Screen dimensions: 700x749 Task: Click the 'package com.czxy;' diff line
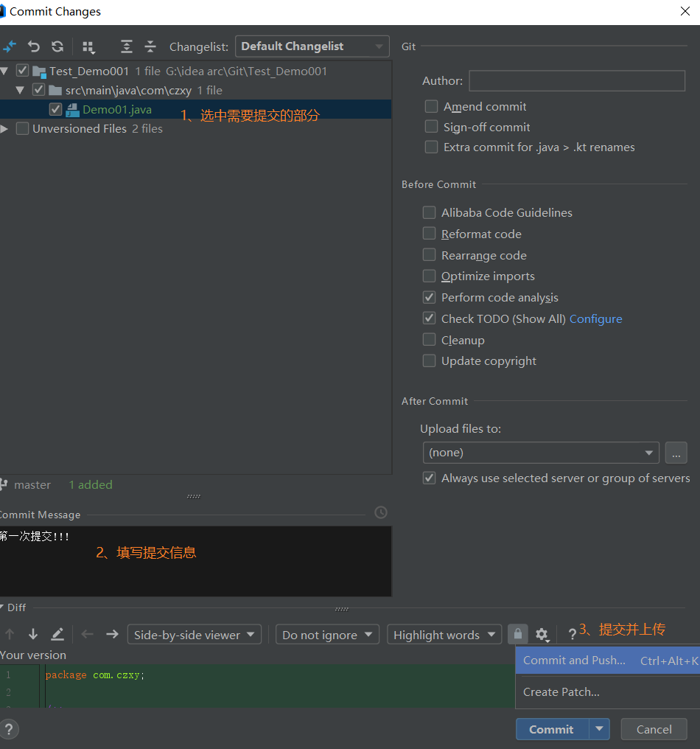[x=94, y=675]
